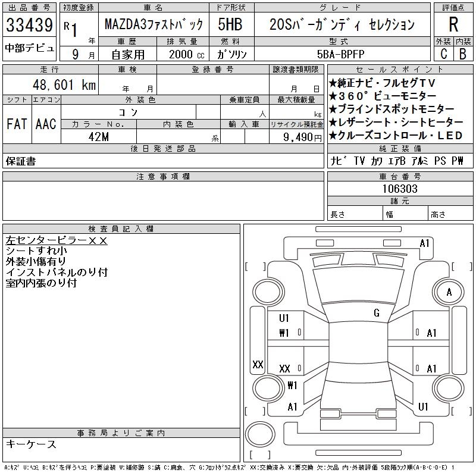Click "カワ" in the 純正装備 row
The image size is (476, 476).
377,161
